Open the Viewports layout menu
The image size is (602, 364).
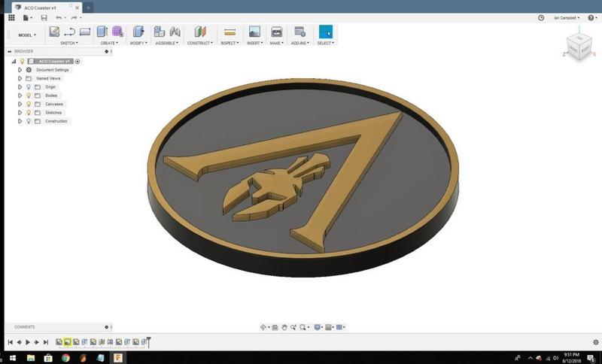coord(339,327)
